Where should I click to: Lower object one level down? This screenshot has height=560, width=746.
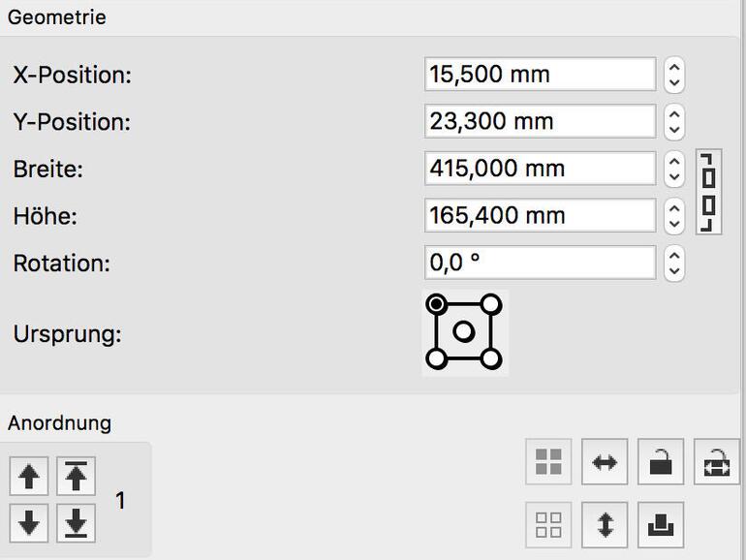pyautogui.click(x=29, y=523)
